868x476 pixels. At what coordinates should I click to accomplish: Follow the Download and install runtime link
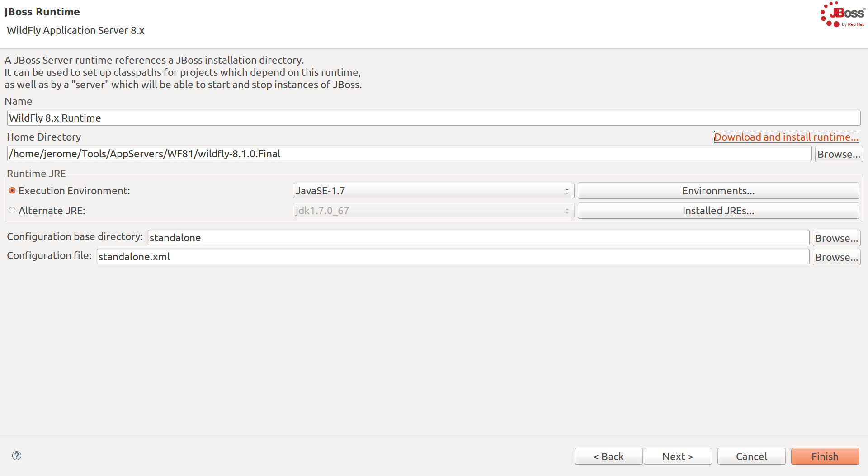point(786,137)
